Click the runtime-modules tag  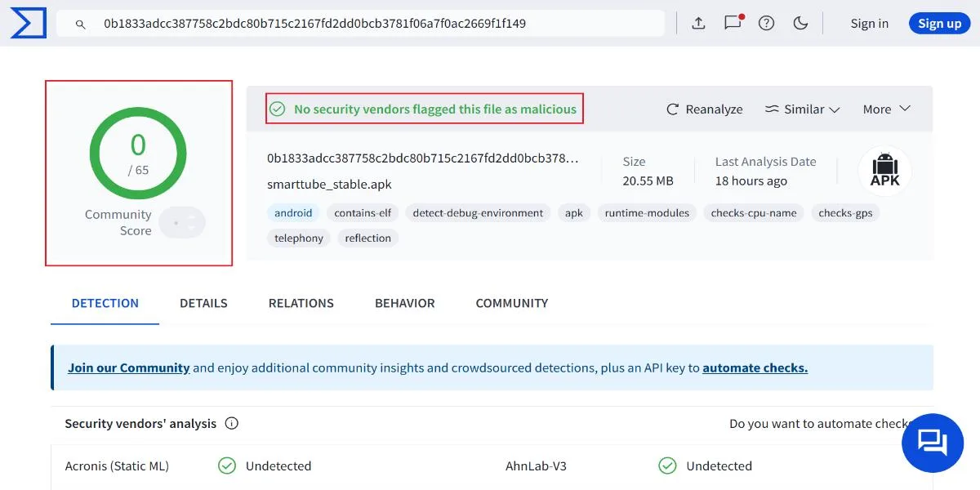pos(647,213)
